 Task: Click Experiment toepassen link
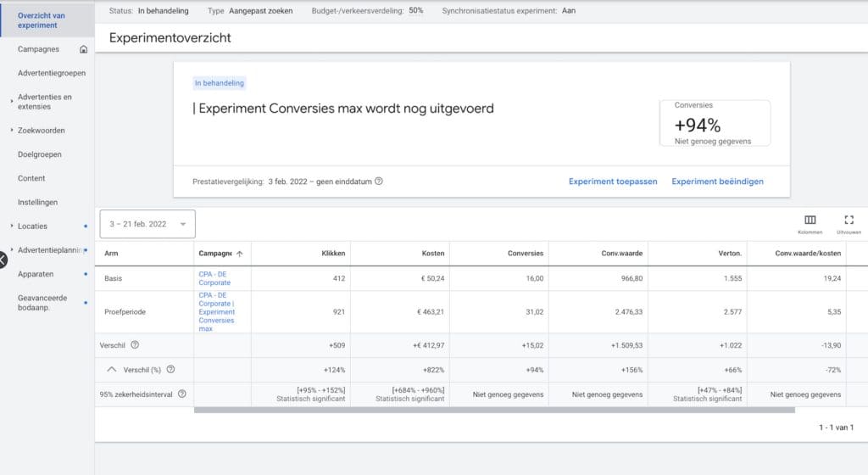tap(613, 182)
